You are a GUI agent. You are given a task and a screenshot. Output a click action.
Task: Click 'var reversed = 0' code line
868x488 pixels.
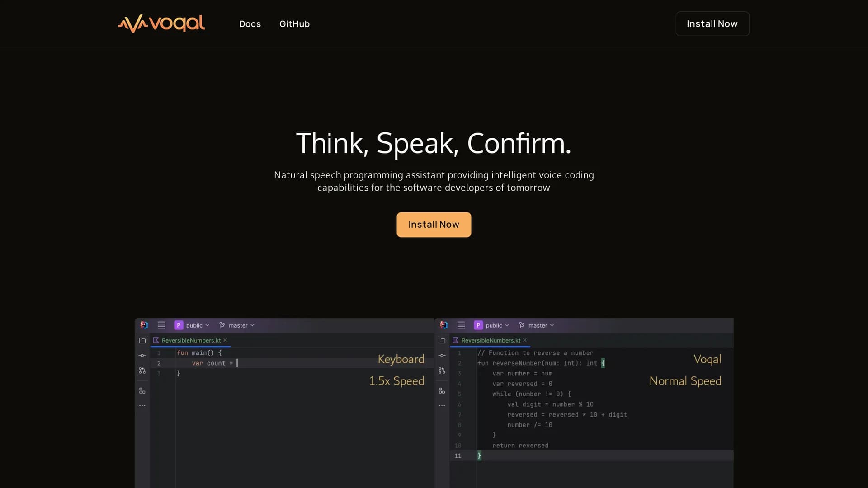522,384
